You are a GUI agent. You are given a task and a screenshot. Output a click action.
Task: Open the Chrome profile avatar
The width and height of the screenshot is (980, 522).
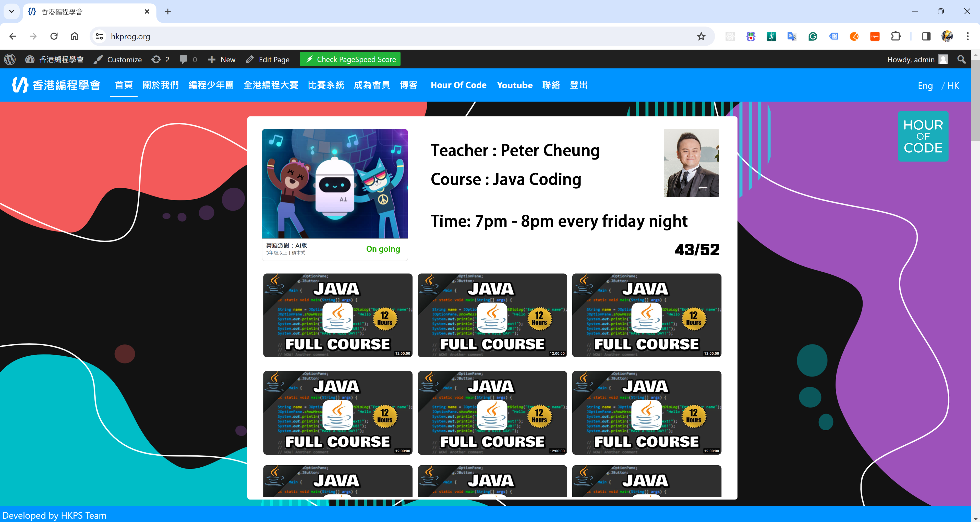coord(947,36)
